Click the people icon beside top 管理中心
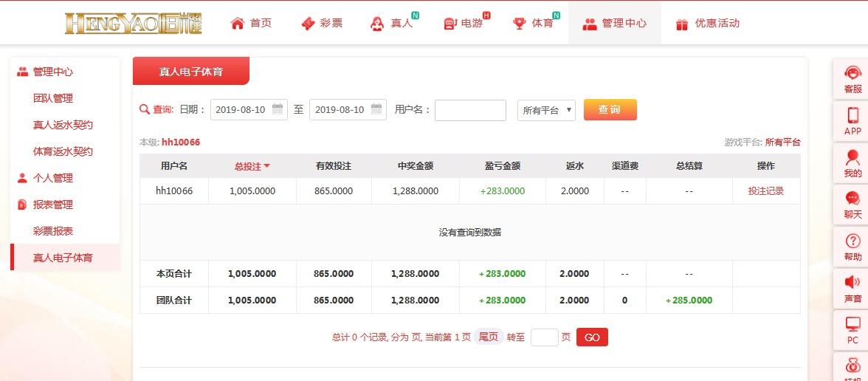The width and height of the screenshot is (868, 381). (590, 24)
